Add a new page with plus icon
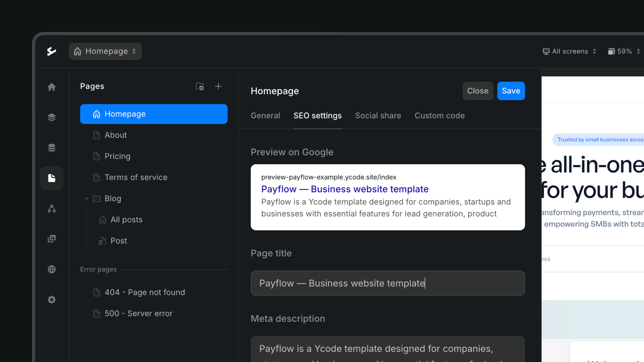Image resolution: width=644 pixels, height=362 pixels. click(218, 86)
